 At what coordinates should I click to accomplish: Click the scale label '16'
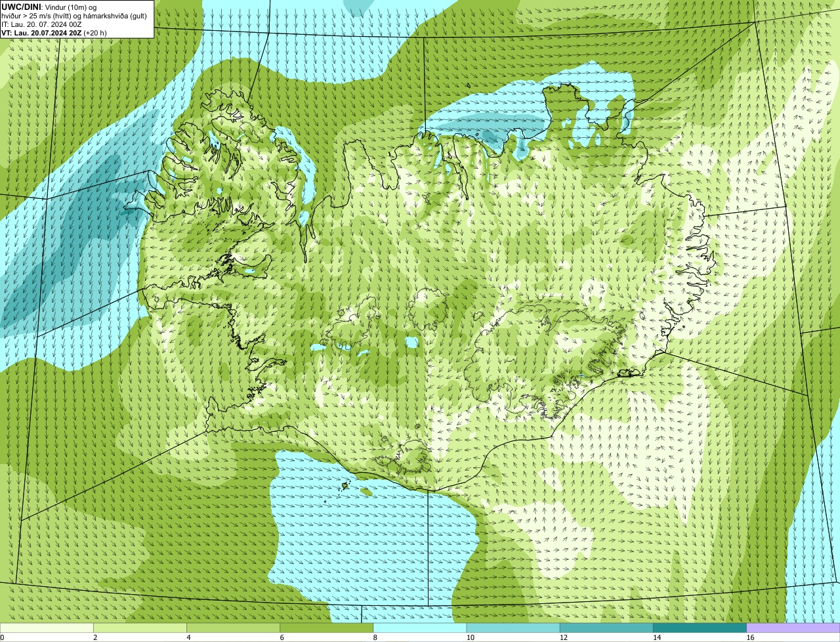[x=750, y=637]
